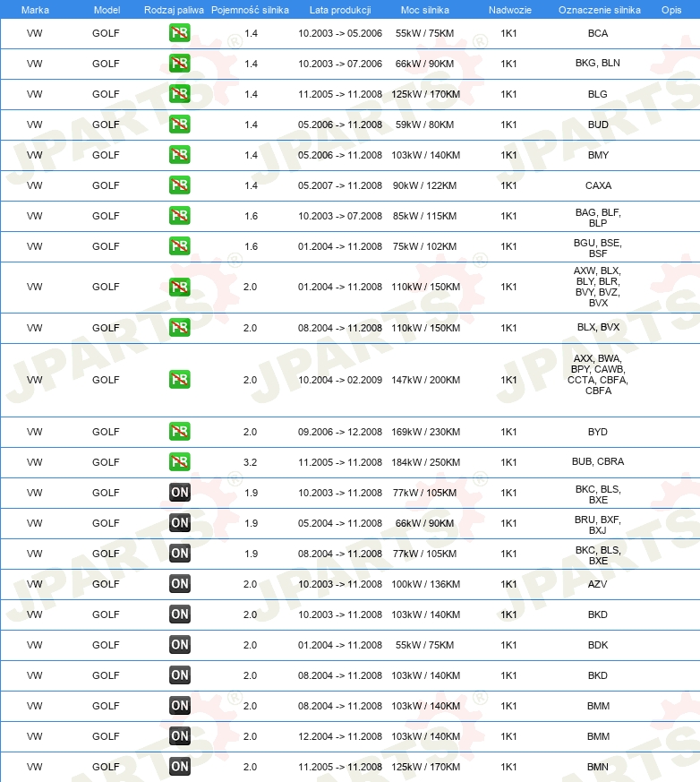This screenshot has height=782, width=700.
Task: Select the engine code BYD
Action: tap(597, 432)
